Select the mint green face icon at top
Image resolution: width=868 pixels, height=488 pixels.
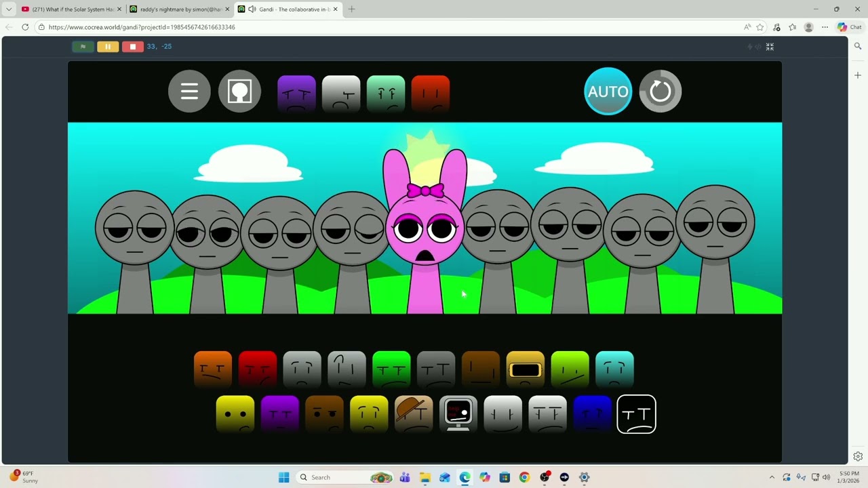coord(386,94)
